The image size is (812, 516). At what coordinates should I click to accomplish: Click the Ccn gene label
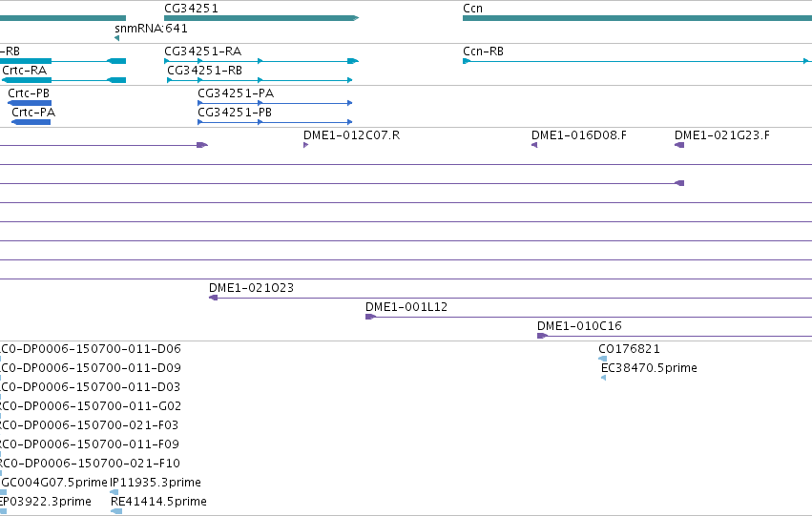473,9
